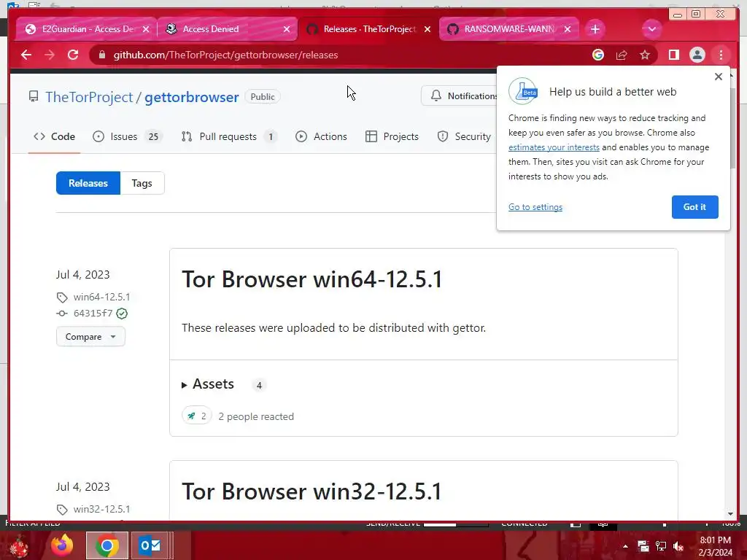This screenshot has width=747, height=560.
Task: Open the gettorbrowser repository link
Action: tap(192, 97)
